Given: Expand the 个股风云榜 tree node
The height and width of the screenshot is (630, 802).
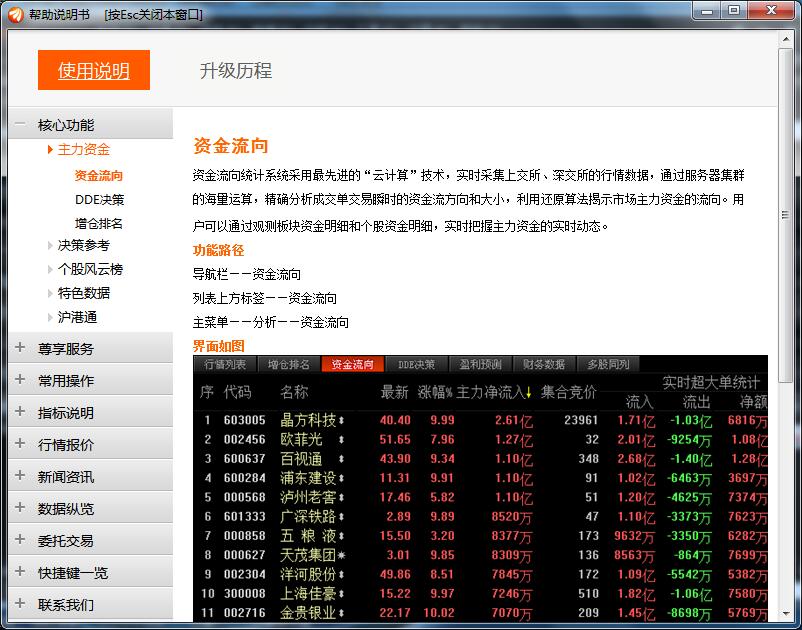Looking at the screenshot, I should pos(50,269).
